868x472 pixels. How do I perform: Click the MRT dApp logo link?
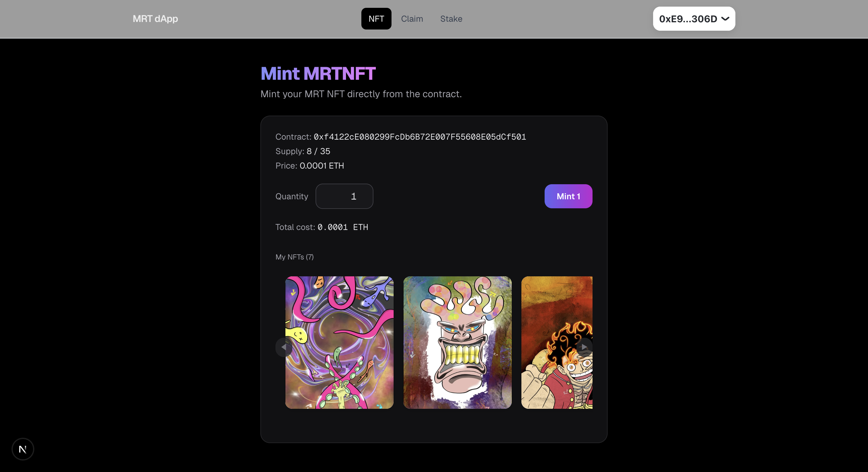pos(155,19)
